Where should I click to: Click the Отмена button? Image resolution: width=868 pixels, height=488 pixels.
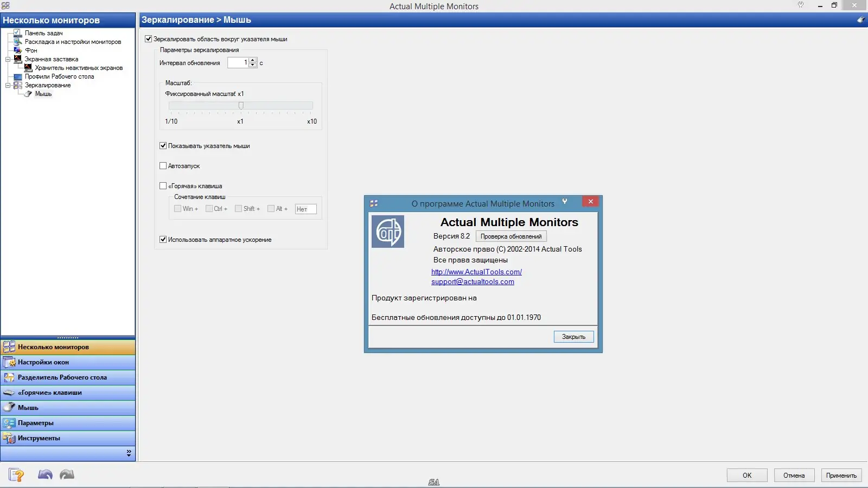794,476
